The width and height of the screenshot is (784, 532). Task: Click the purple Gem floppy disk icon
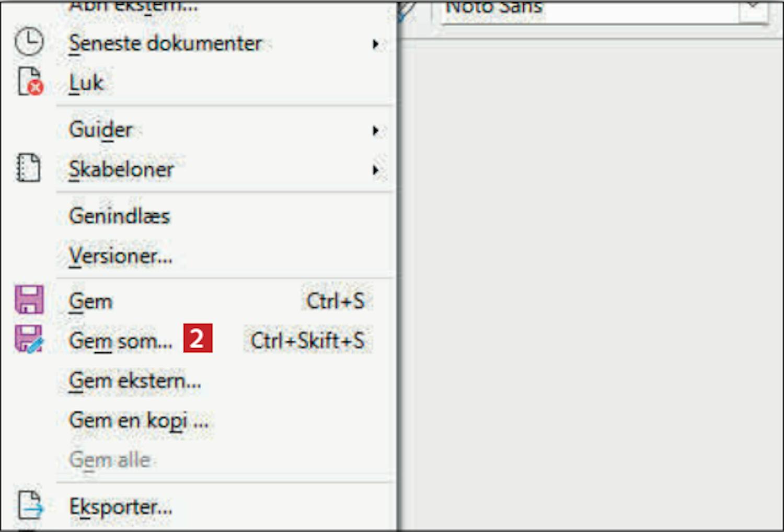[x=29, y=299]
